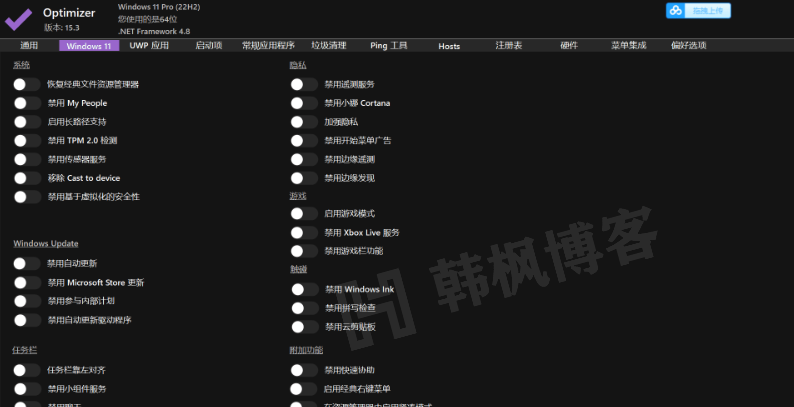Click the 隐私 section heading

298,65
